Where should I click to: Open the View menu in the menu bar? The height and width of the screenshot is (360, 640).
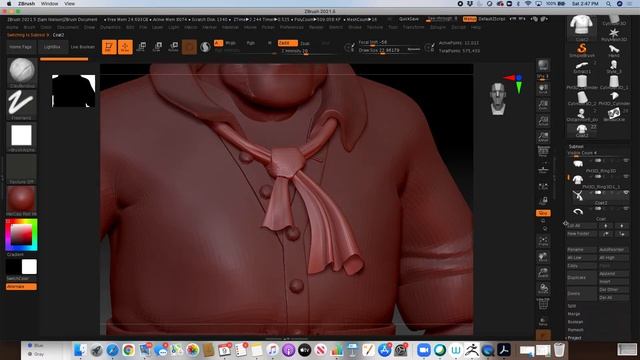pos(70,4)
